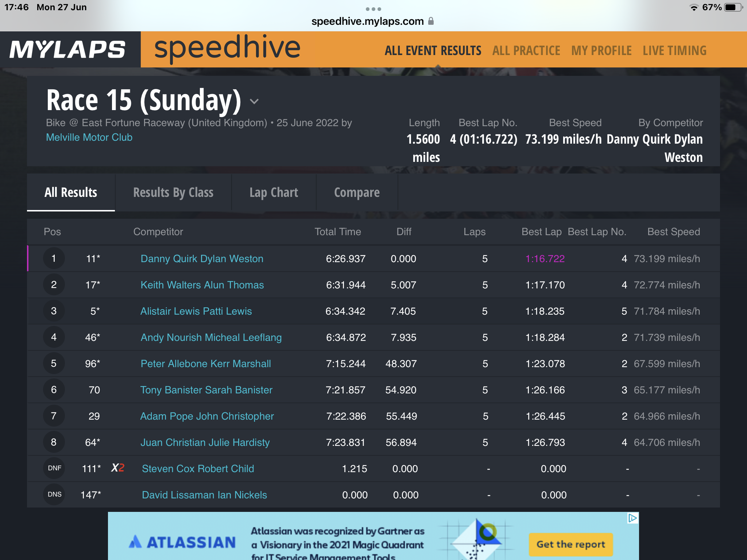Open the Compare tab
The width and height of the screenshot is (747, 560).
357,192
